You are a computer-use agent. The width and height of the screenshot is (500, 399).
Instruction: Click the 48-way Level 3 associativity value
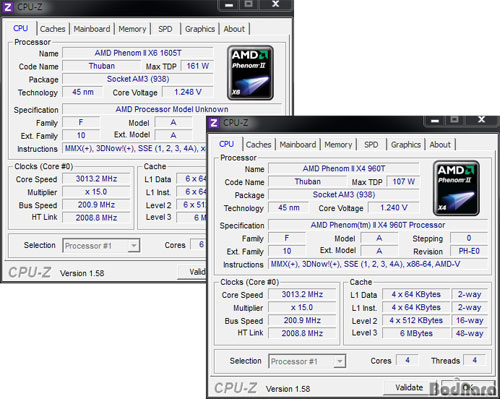click(x=469, y=333)
